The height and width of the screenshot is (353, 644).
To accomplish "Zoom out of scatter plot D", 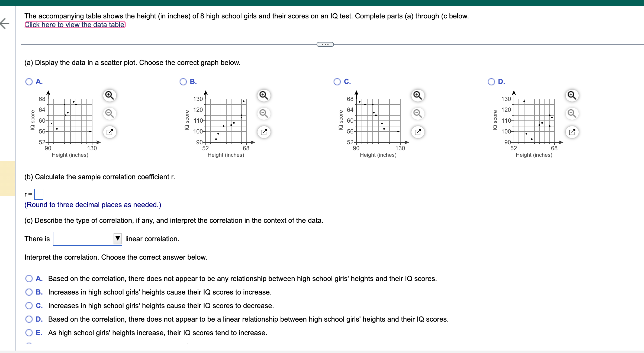I will point(572,114).
